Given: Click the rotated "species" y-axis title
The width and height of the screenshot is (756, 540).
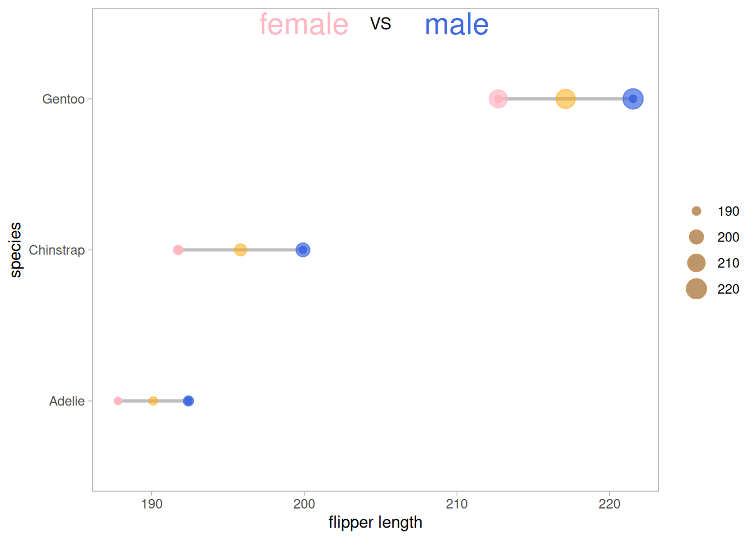Looking at the screenshot, I should pos(16,250).
